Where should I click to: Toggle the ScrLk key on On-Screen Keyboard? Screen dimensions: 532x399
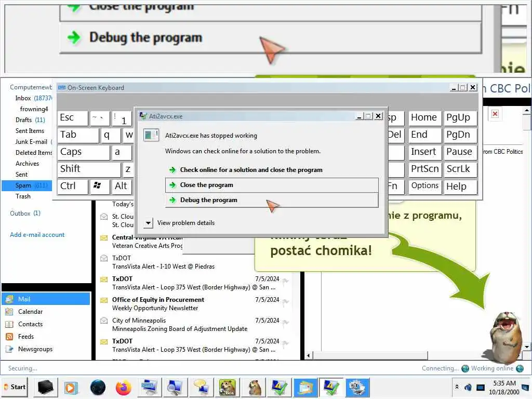click(x=460, y=169)
